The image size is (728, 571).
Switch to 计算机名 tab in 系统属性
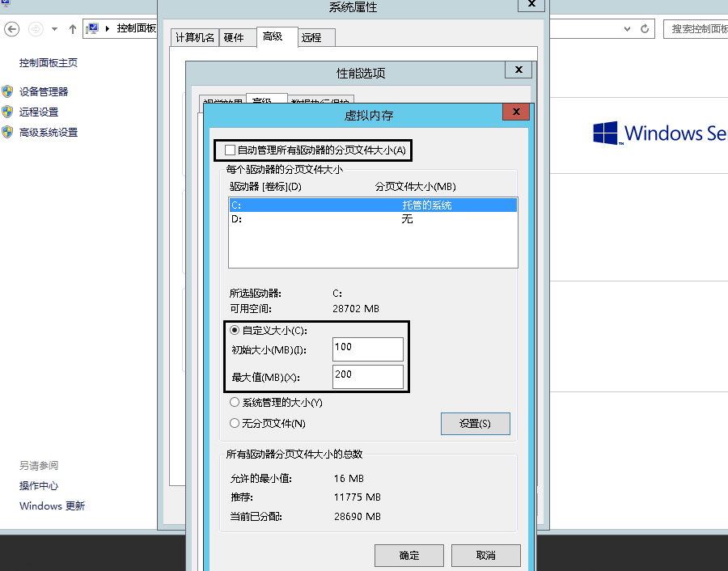(x=195, y=37)
